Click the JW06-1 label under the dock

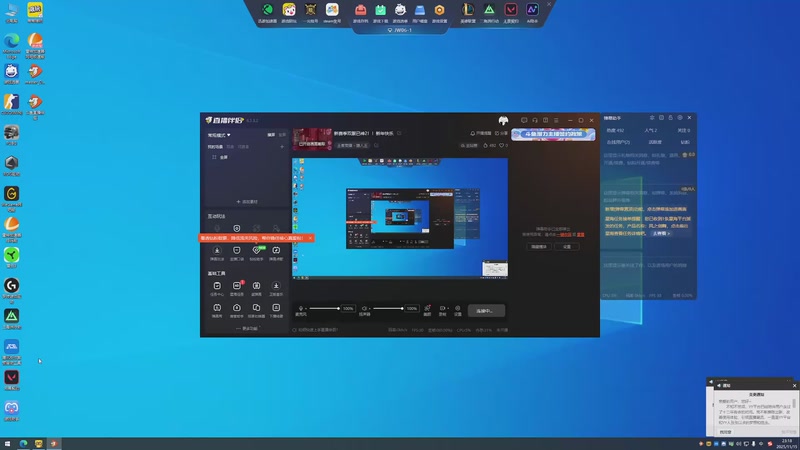coord(400,30)
